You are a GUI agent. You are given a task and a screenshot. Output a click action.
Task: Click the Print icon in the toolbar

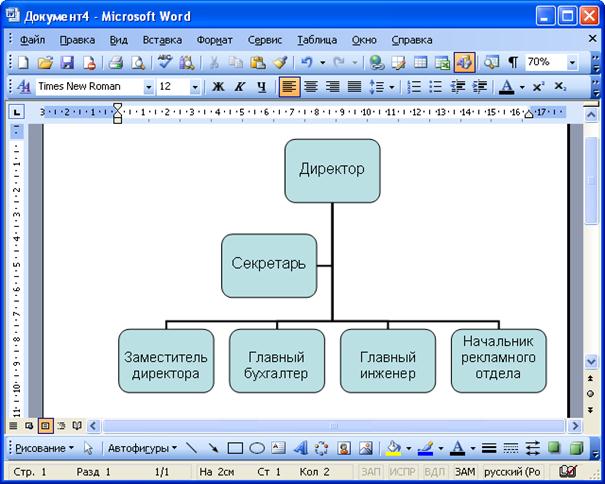click(115, 63)
